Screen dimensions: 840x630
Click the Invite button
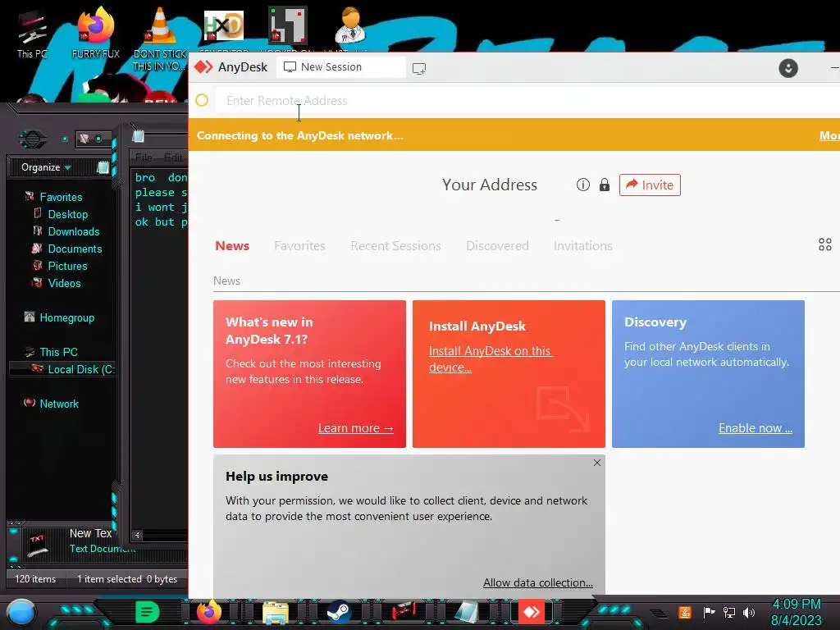[x=650, y=185]
